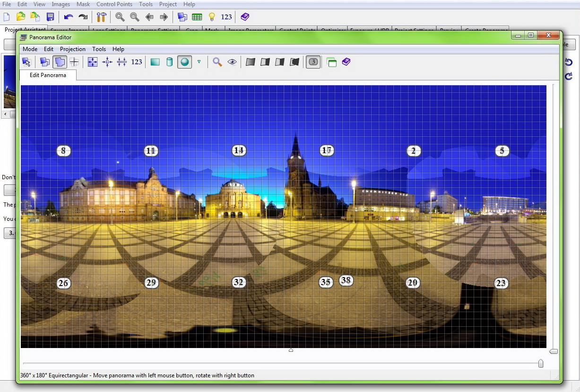Click the first gray panel icon
Screen dimensions: 580x392
click(x=251, y=62)
